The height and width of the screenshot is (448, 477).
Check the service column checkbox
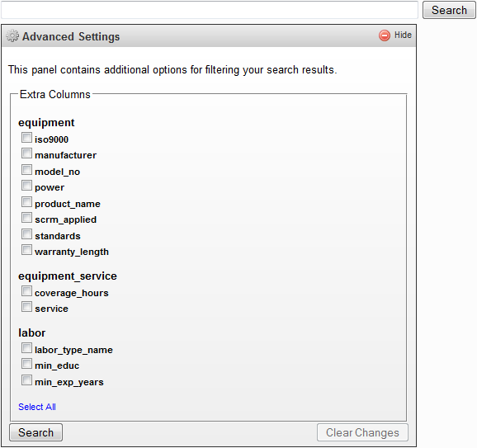point(26,307)
